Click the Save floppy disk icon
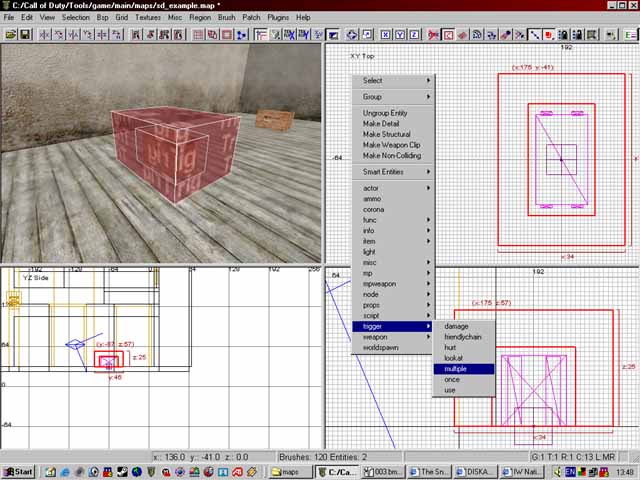The height and width of the screenshot is (480, 640). pyautogui.click(x=25, y=35)
